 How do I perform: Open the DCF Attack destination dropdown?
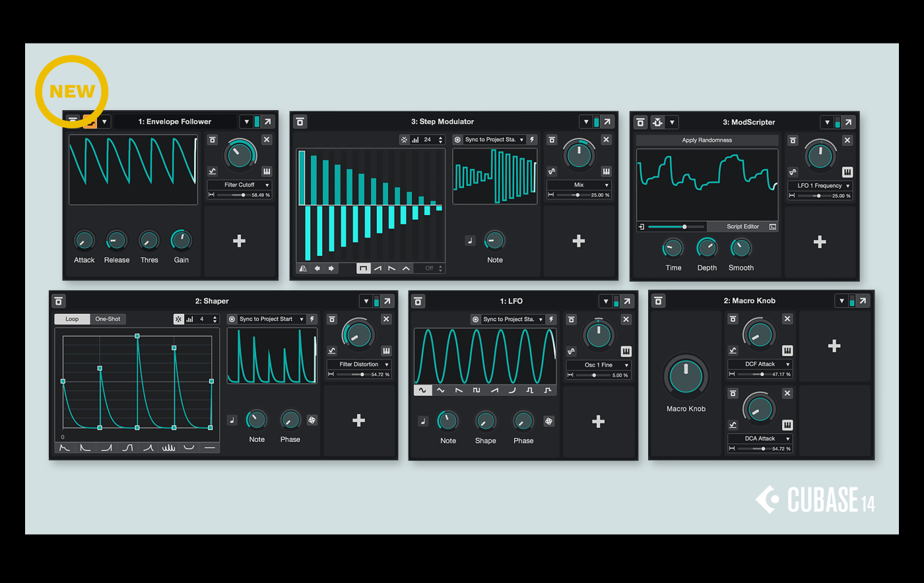coord(760,365)
